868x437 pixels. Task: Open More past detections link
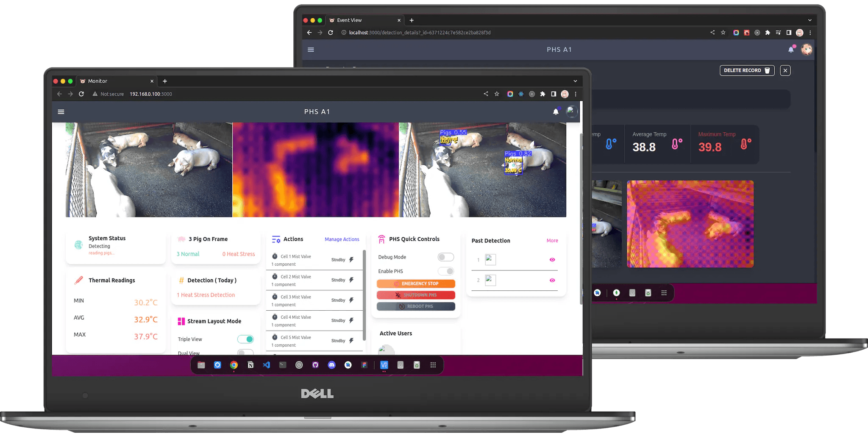coord(552,241)
